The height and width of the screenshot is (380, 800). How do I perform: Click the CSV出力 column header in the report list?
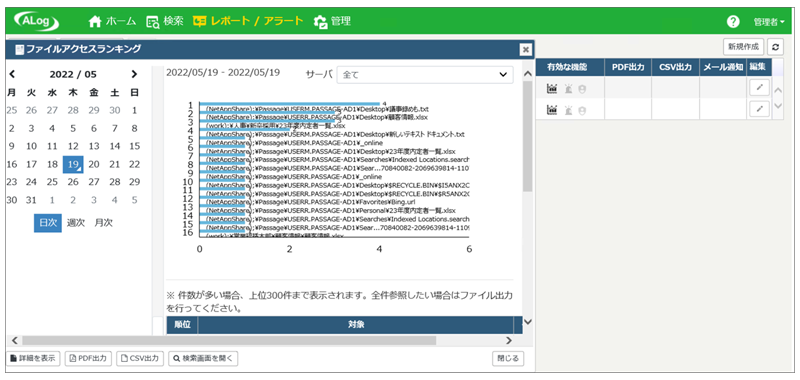tap(676, 67)
